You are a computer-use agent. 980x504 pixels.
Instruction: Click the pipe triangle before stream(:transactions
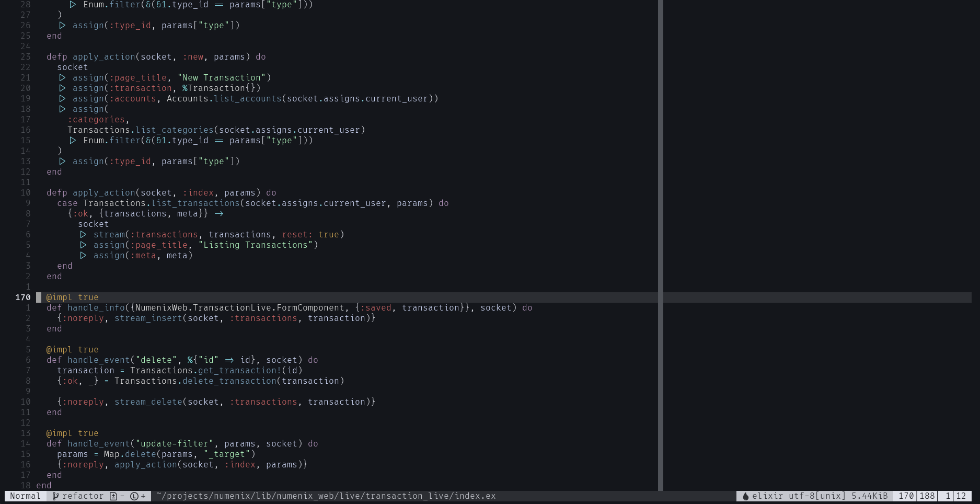(83, 235)
